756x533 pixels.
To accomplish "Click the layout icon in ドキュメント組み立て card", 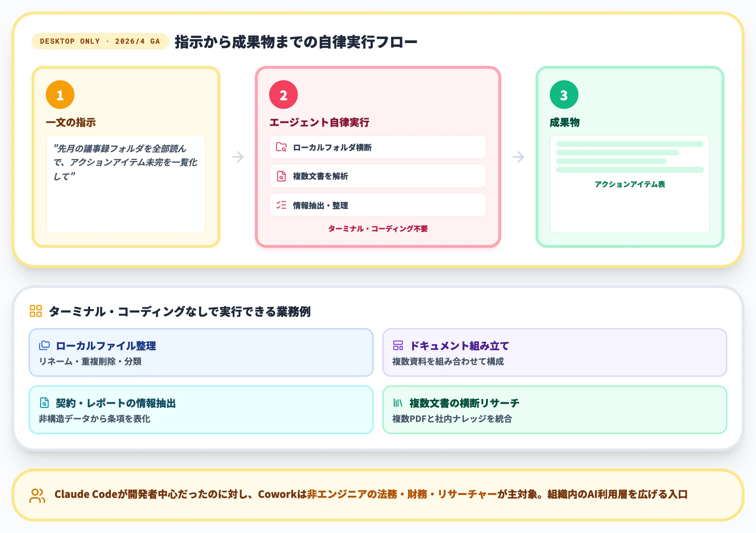I will 398,346.
